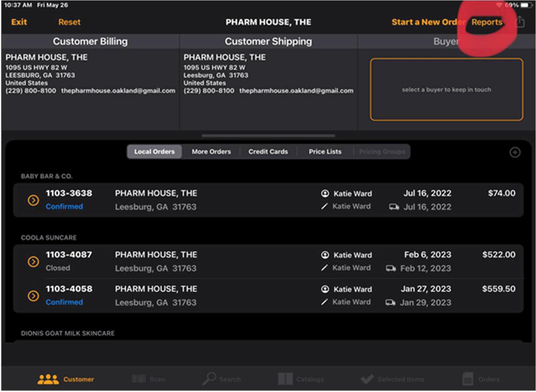Click DIONIS GOAT MILK SKINCARE header

point(68,333)
